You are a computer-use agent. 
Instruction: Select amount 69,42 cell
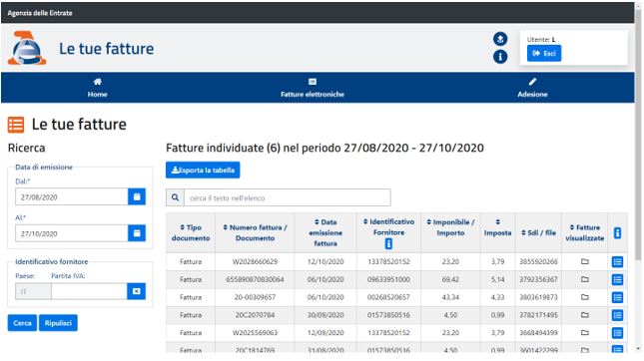point(450,279)
